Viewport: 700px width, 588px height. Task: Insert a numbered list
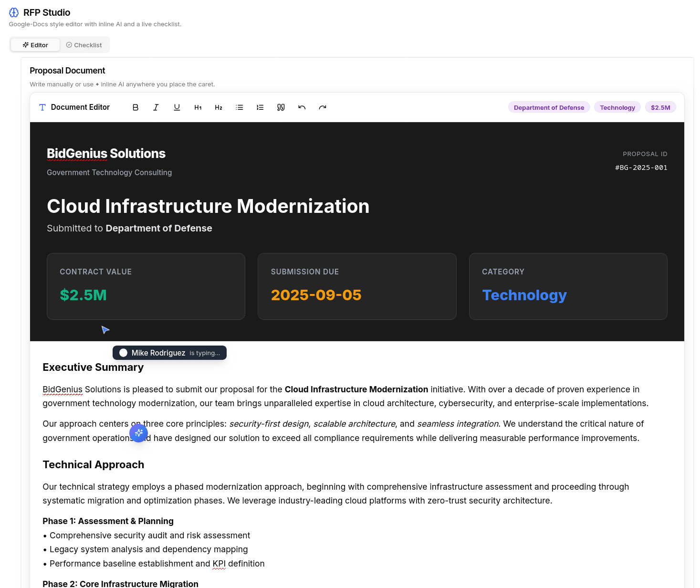tap(260, 107)
